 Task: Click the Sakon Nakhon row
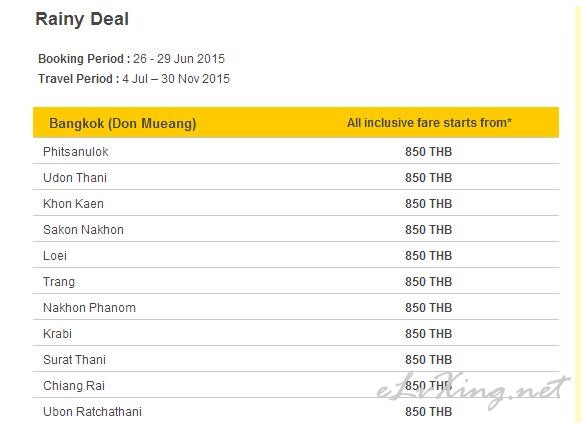[296, 229]
